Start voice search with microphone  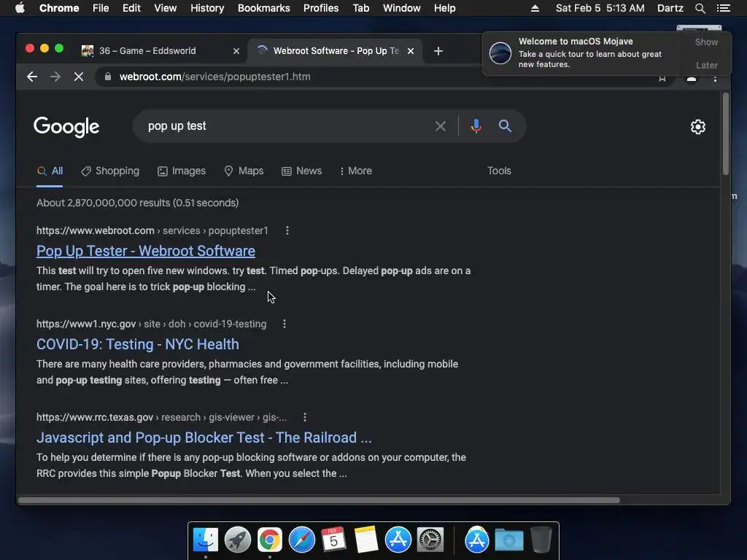[x=476, y=126]
